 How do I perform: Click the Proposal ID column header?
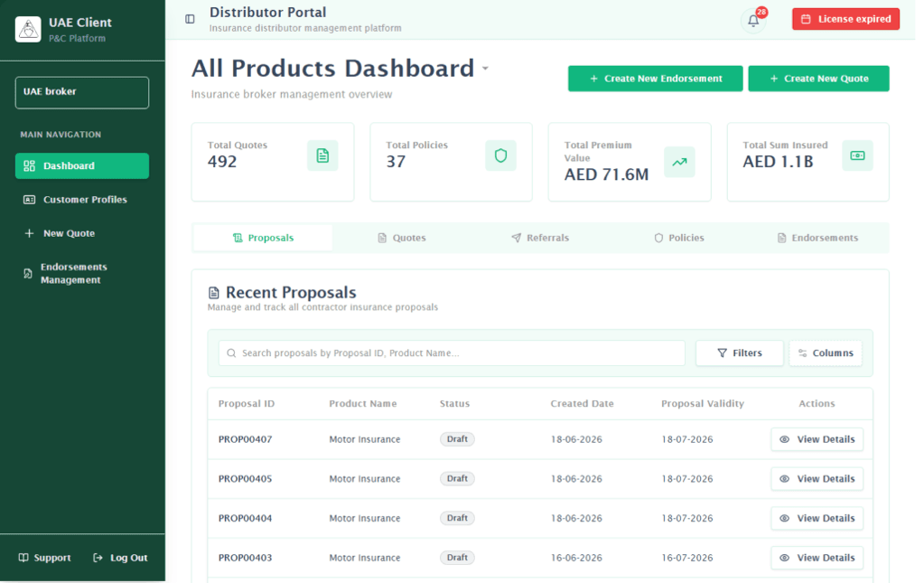point(247,404)
